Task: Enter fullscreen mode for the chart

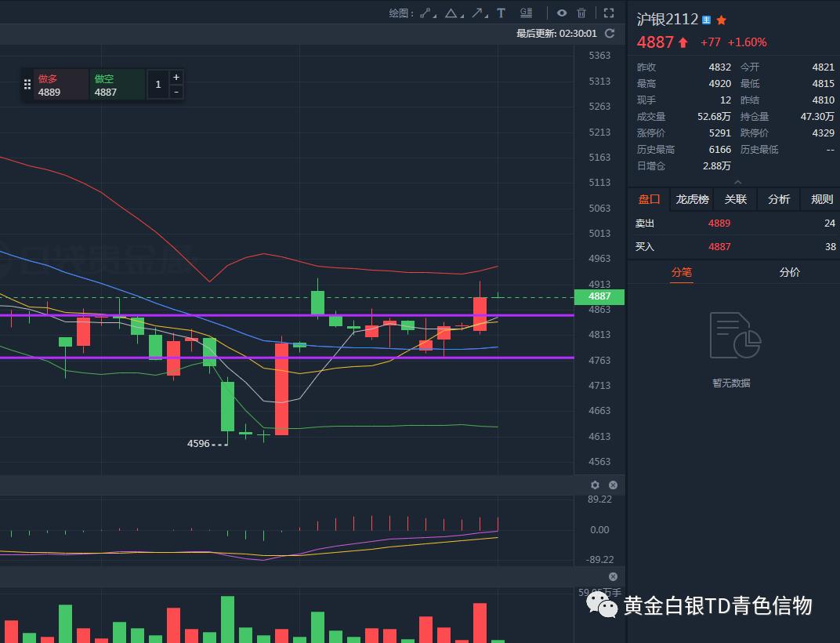Action: [607, 13]
